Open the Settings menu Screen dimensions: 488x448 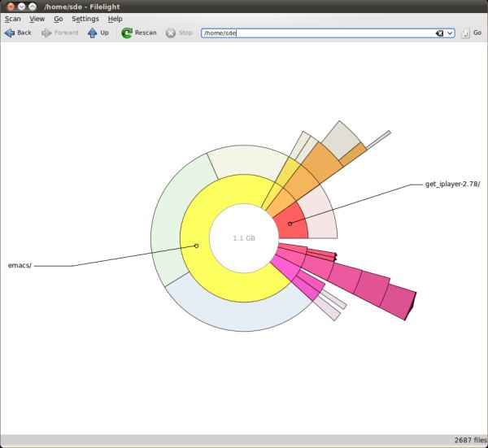85,18
